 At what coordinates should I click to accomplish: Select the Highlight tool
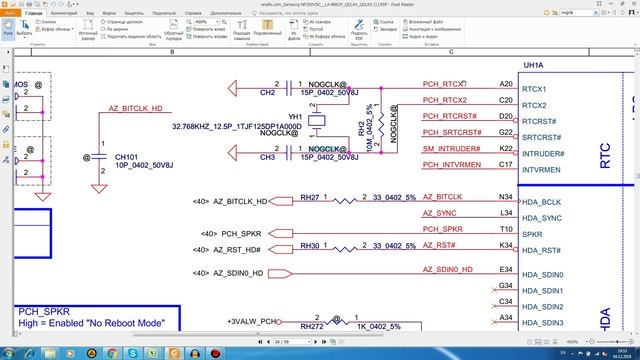267,28
